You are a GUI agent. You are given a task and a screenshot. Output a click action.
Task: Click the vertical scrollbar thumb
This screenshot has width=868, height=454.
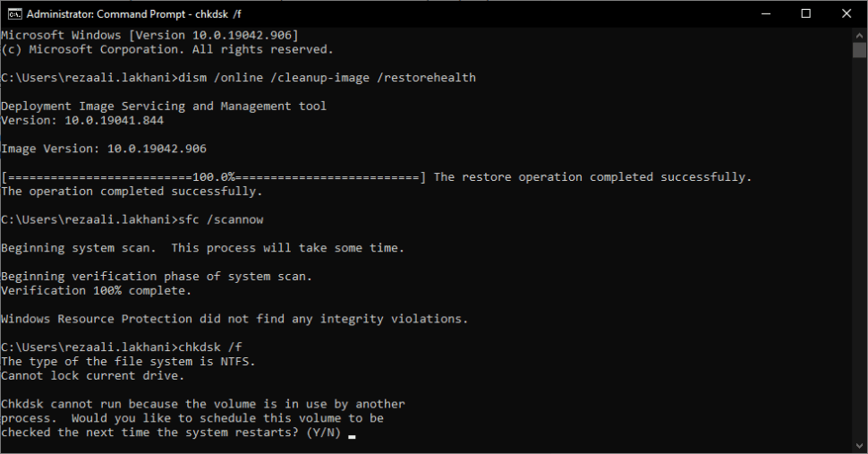(x=859, y=50)
